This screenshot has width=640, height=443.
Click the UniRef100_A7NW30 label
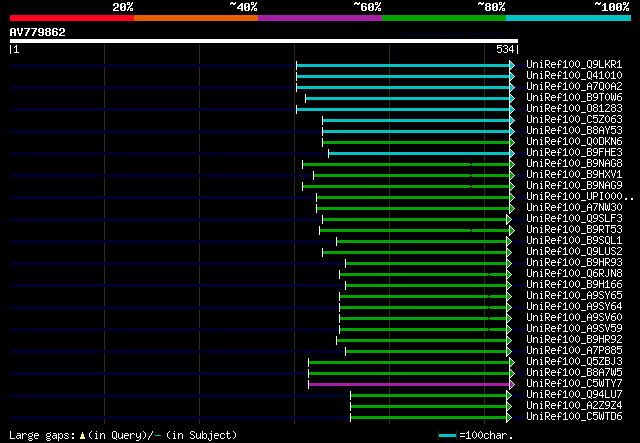pos(574,208)
